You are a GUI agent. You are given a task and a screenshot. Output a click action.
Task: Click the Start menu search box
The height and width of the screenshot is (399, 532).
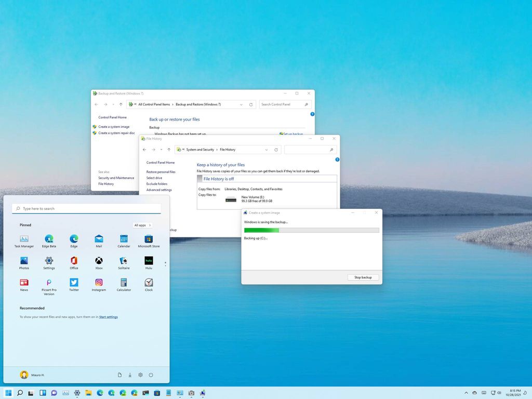pyautogui.click(x=86, y=208)
